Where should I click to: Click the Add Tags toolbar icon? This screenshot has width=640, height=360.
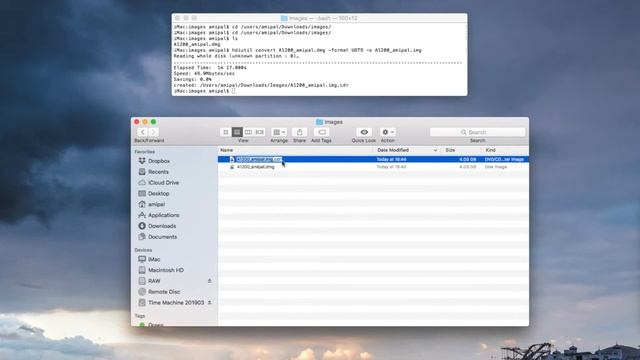(x=322, y=132)
